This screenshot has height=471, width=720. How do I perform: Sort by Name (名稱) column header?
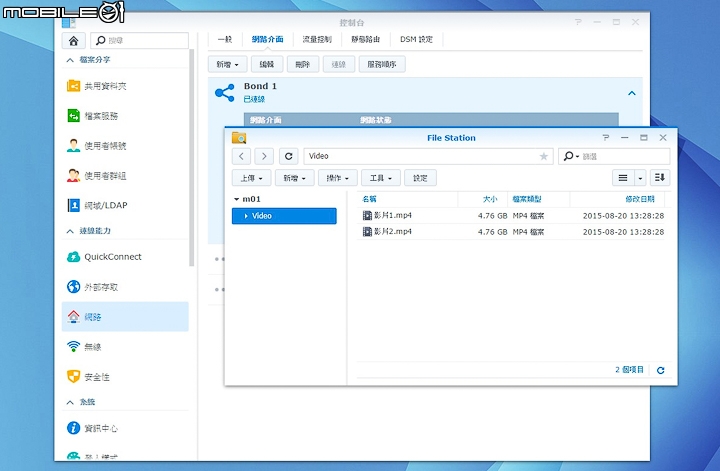(x=370, y=199)
